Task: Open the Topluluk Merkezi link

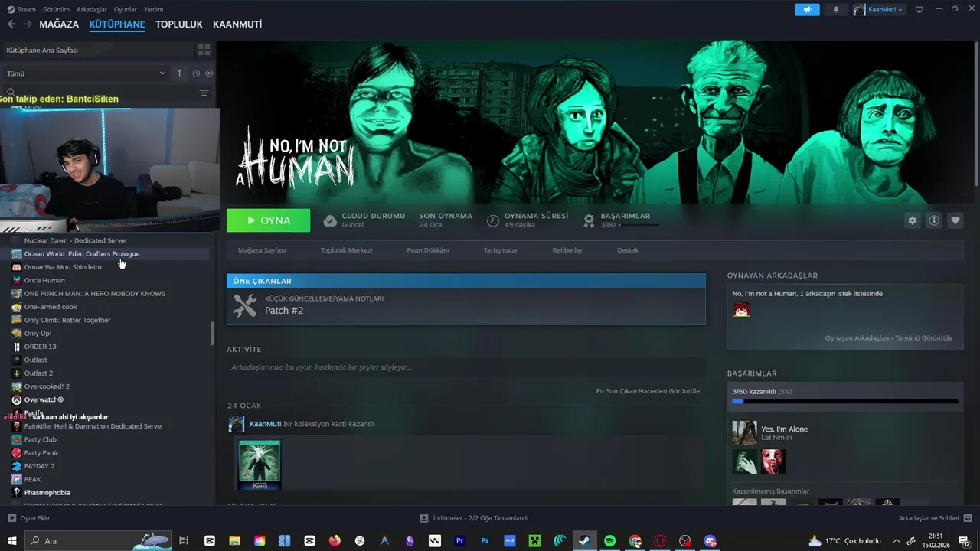Action: 346,250
